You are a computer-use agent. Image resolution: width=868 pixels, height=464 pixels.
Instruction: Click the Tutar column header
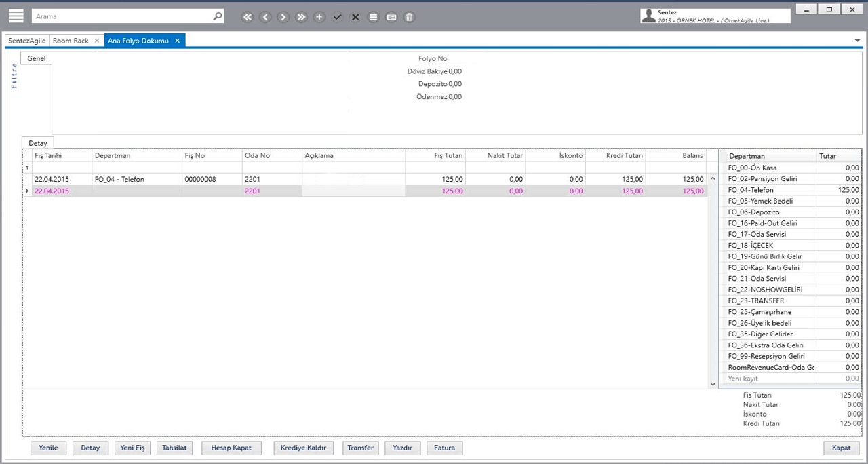[838, 156]
